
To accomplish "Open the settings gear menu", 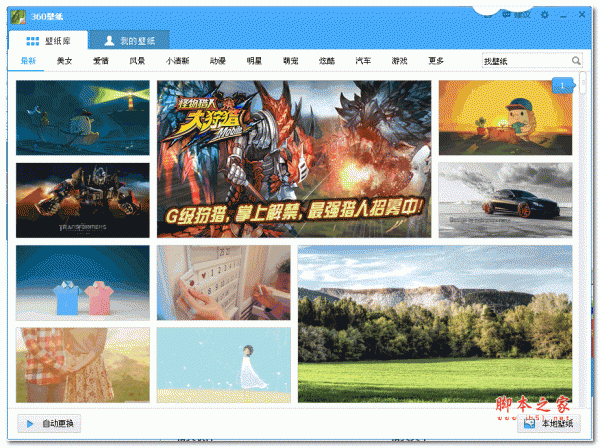I will point(545,15).
